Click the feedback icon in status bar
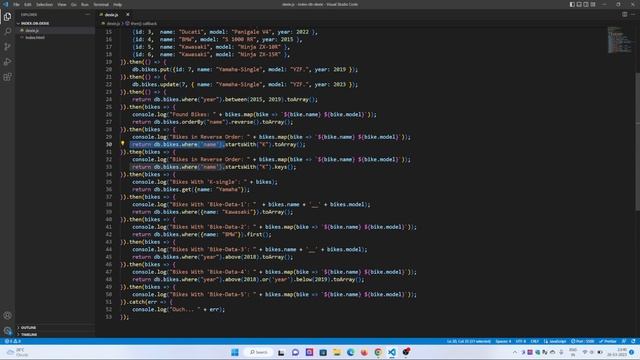 pos(624,341)
